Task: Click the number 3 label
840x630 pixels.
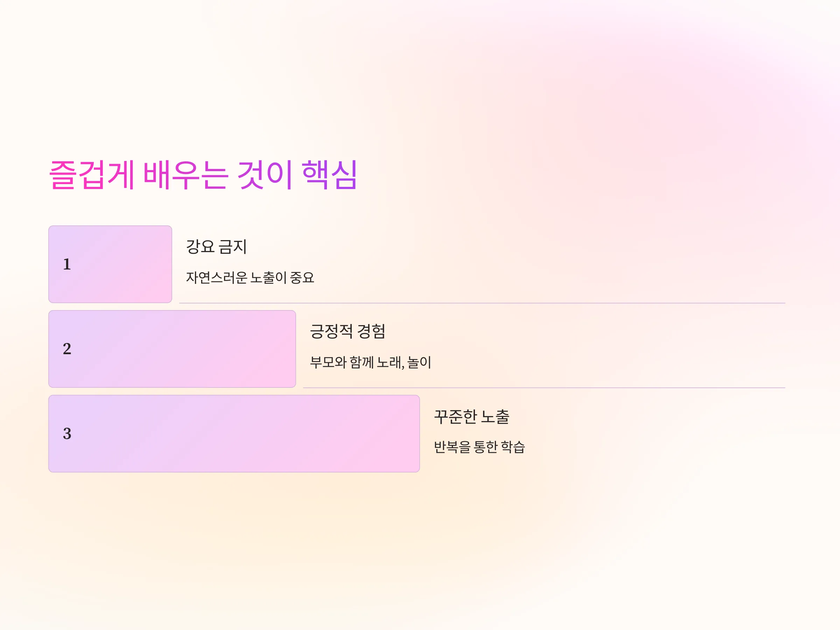Action: [67, 434]
